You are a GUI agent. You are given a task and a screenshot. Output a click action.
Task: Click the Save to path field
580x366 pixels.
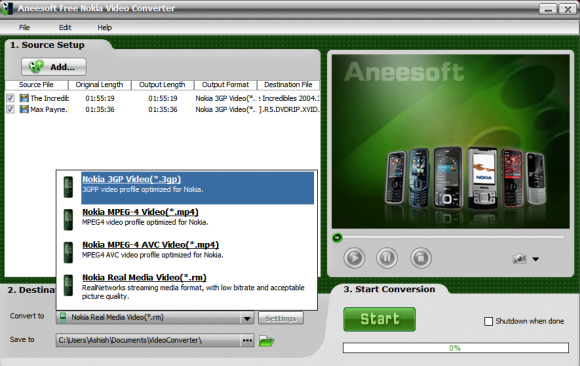point(148,340)
